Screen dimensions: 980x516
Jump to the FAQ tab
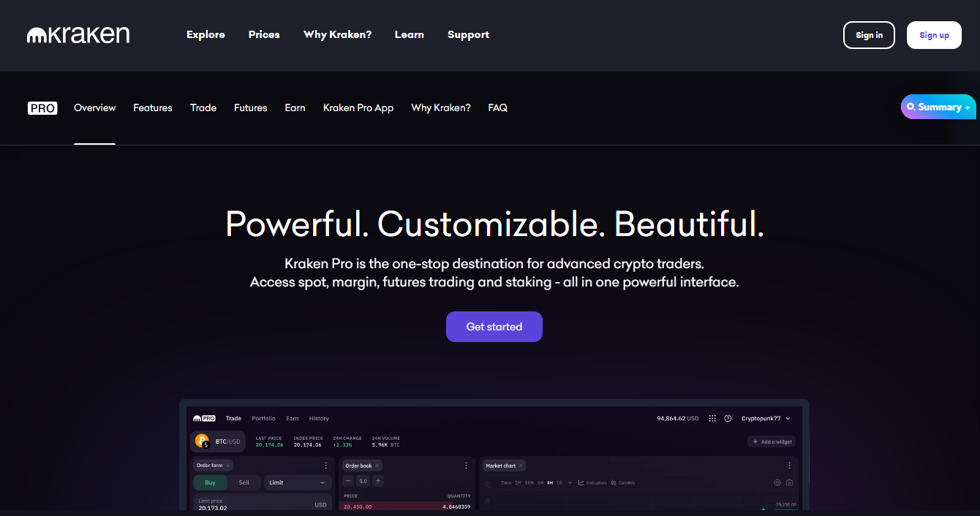click(x=498, y=108)
